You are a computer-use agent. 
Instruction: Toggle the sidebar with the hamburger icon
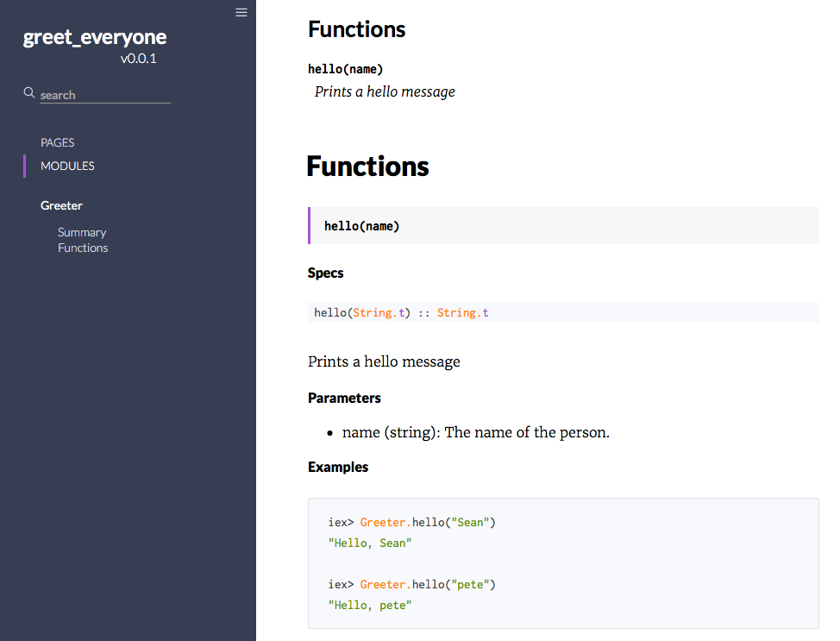coord(241,12)
